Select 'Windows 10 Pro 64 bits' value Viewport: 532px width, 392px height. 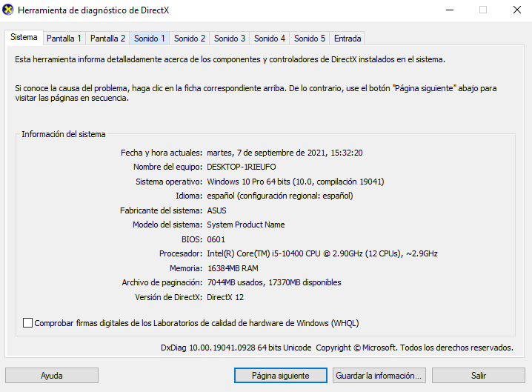pos(248,182)
